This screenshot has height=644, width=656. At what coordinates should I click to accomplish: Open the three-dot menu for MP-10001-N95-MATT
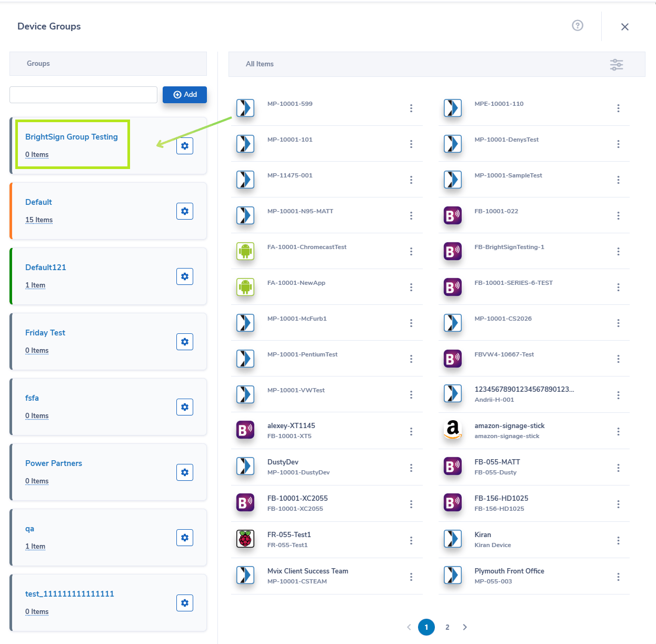pos(411,215)
